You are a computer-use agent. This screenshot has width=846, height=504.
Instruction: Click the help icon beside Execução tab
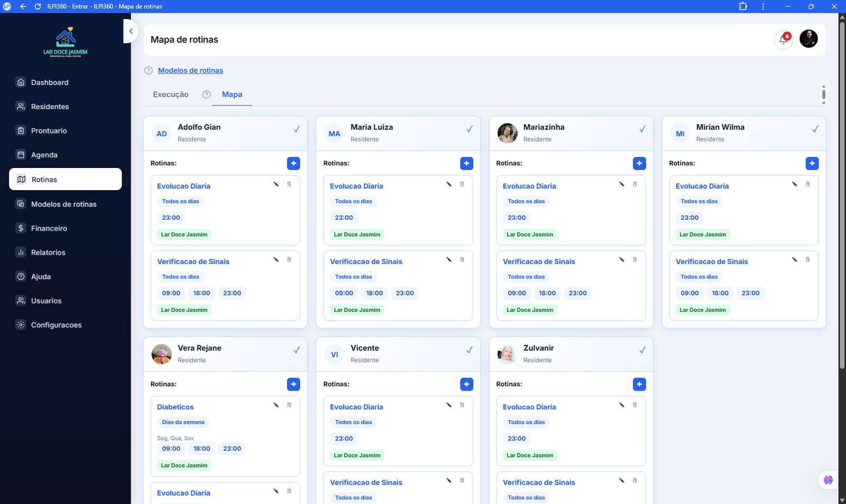click(207, 95)
